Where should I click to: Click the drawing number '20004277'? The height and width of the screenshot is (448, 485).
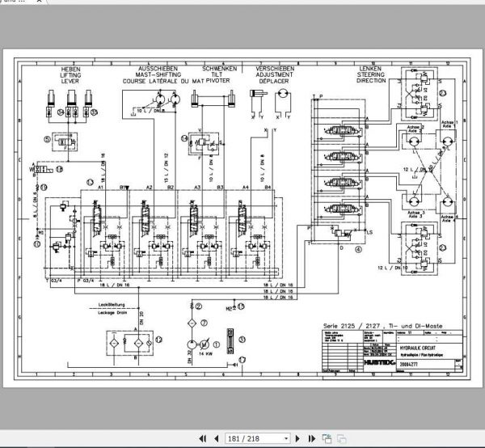tap(408, 364)
